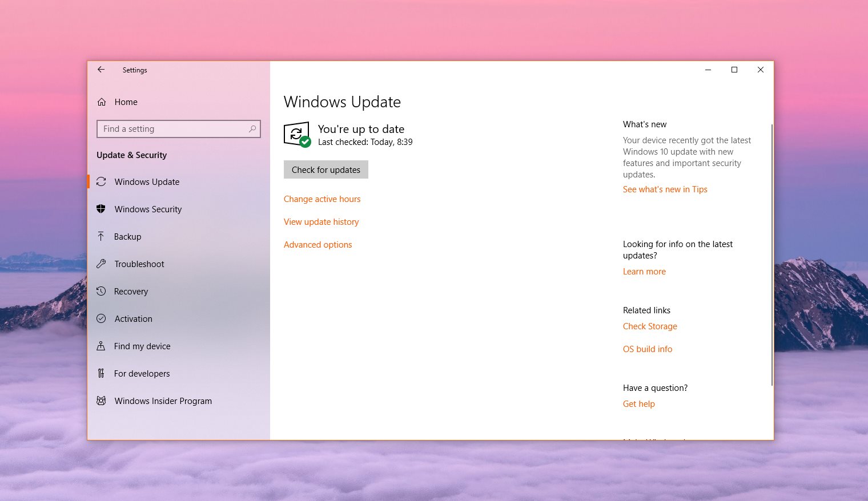Open View update history link

322,222
